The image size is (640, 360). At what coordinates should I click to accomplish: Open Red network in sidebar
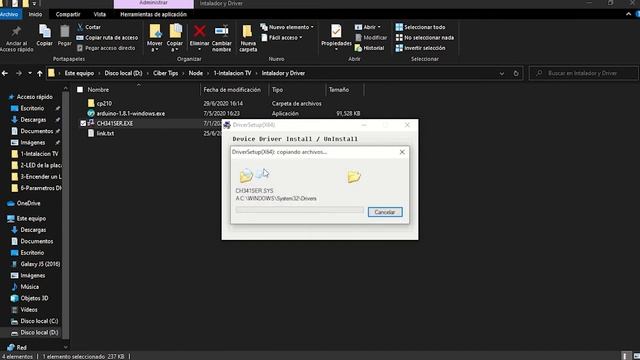click(21, 348)
